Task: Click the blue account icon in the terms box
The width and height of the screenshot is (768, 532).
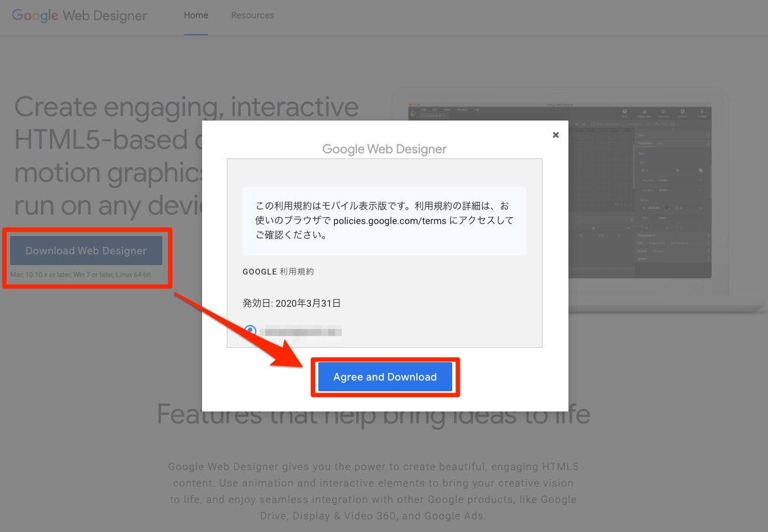Action: click(x=250, y=331)
